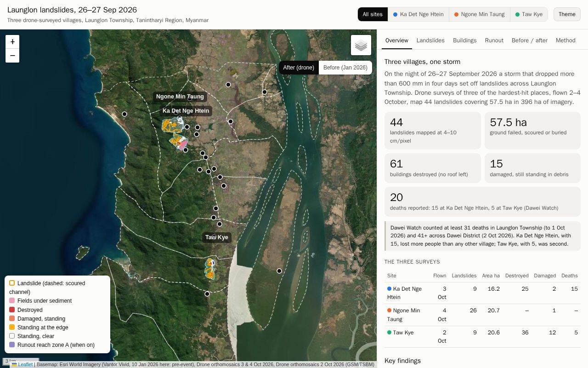Click the Landslide legend swatch
The height and width of the screenshot is (368, 588).
12,283
